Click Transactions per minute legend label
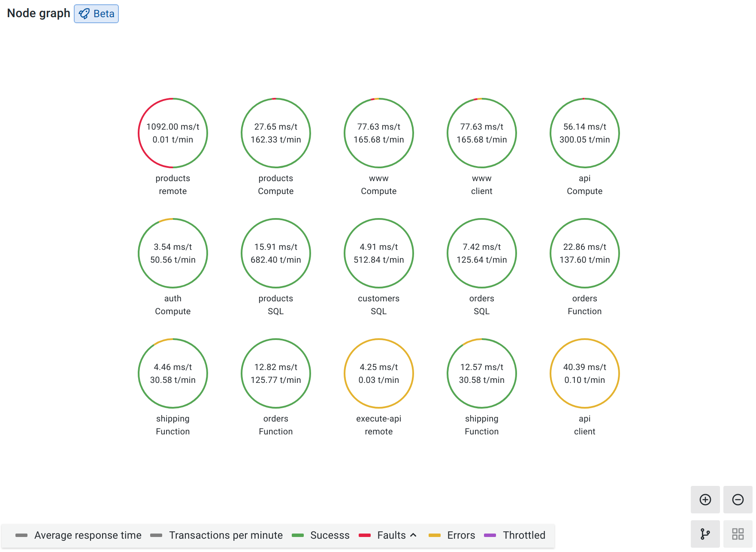Image resolution: width=756 pixels, height=552 pixels. click(x=226, y=535)
